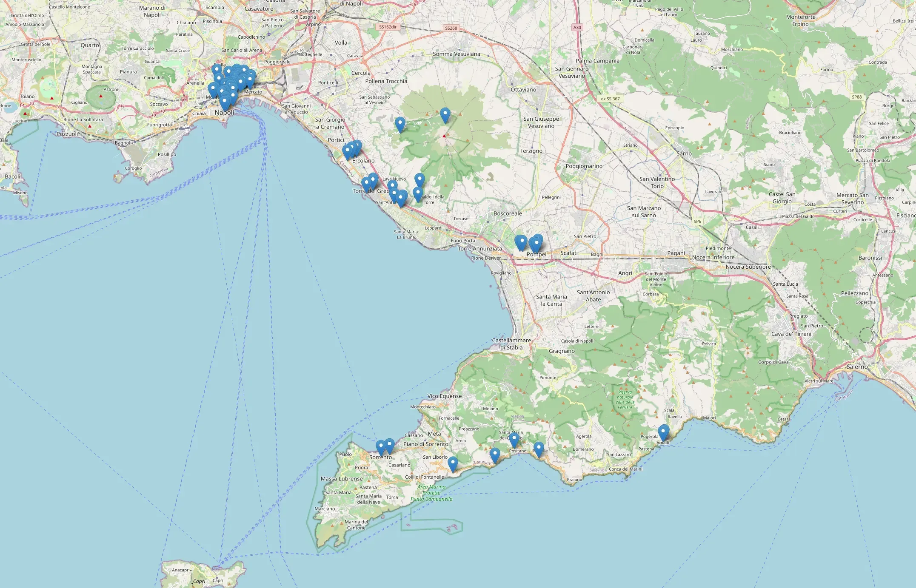The image size is (916, 588).
Task: Open the pin over Camaldoli della Torre label
Action: pos(418,193)
